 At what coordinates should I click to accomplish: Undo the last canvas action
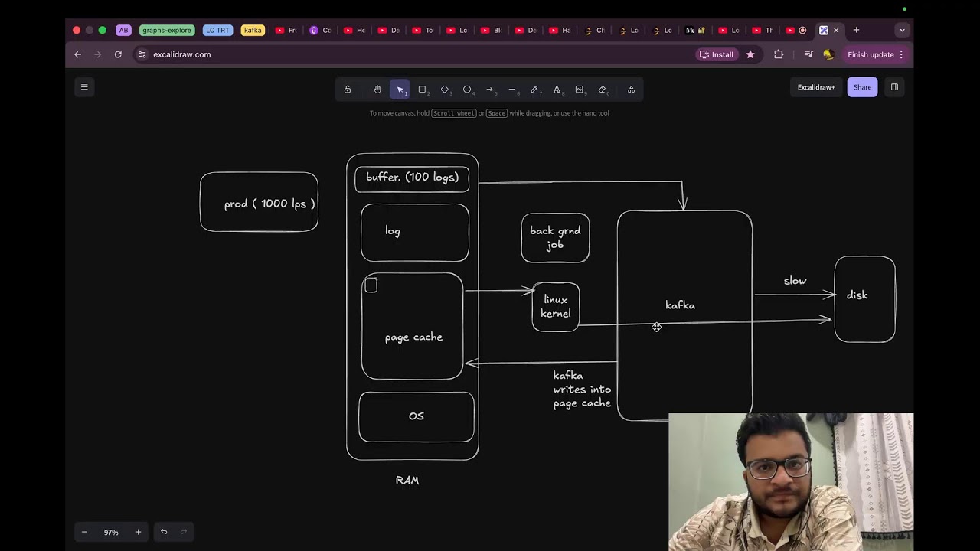(x=164, y=532)
